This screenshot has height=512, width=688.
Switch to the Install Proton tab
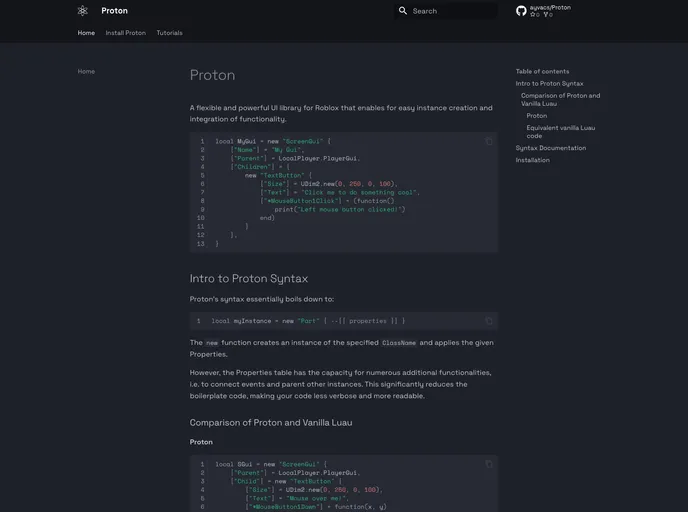pyautogui.click(x=126, y=33)
